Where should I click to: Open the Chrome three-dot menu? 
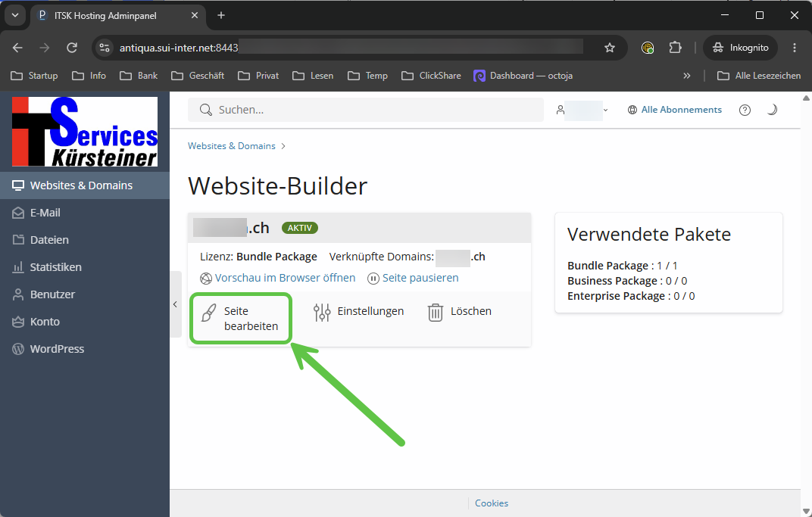pos(795,48)
